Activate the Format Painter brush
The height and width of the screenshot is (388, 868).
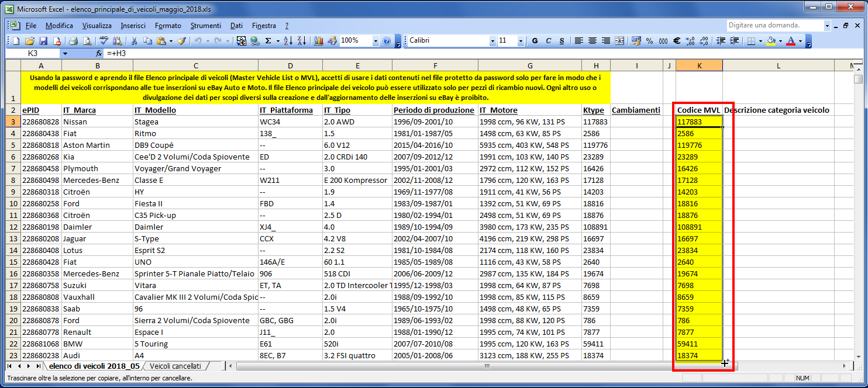pyautogui.click(x=182, y=41)
